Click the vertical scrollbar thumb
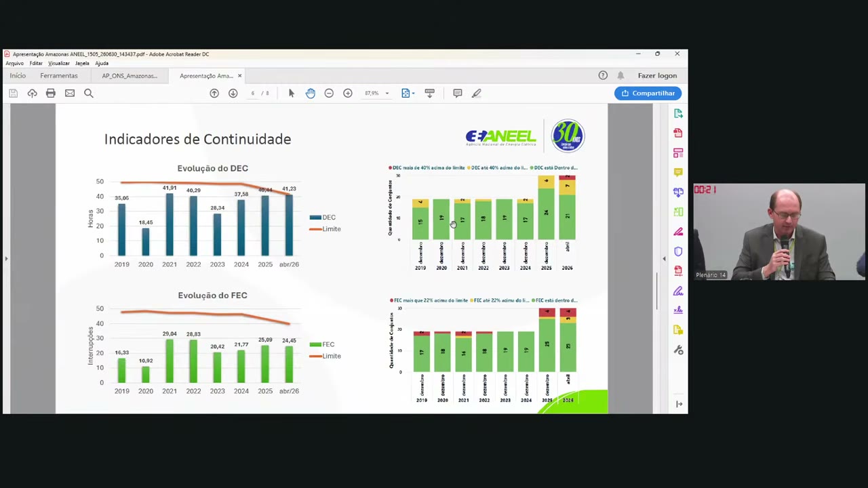868x488 pixels. pyautogui.click(x=656, y=291)
